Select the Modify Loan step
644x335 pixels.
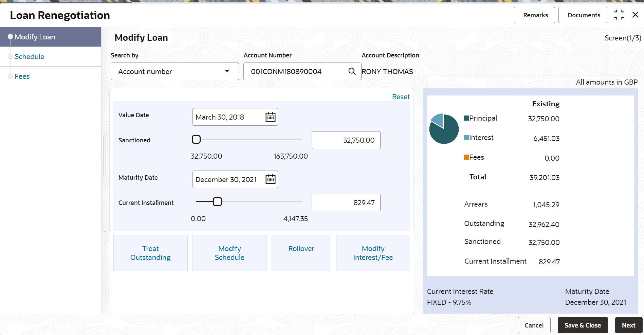pos(35,37)
